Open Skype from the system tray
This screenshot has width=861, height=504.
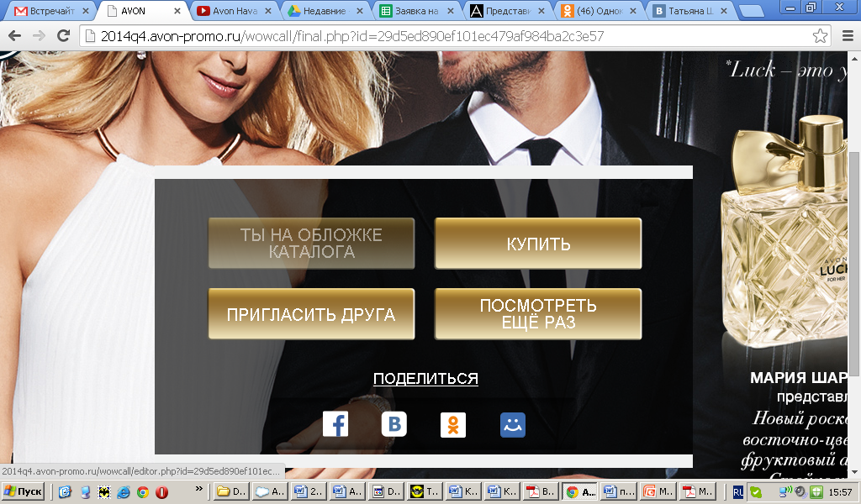click(756, 492)
